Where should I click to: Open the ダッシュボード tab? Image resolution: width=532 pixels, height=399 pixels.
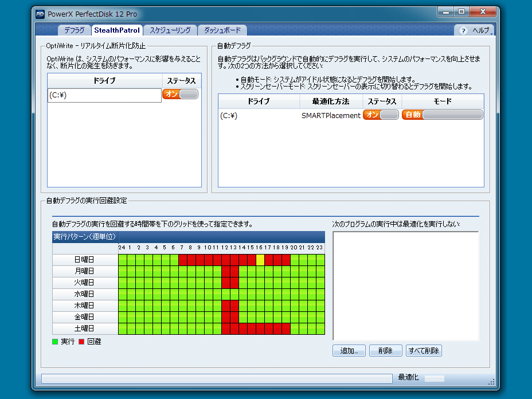coord(222,30)
